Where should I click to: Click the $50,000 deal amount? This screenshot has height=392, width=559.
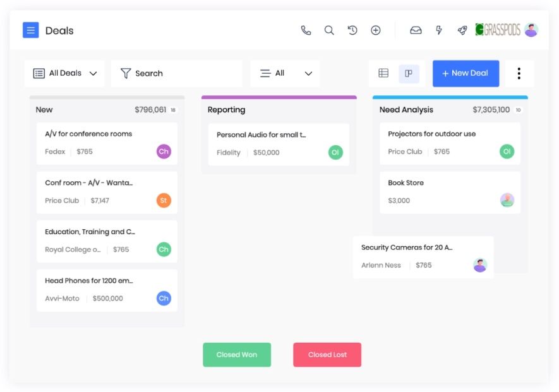point(267,153)
